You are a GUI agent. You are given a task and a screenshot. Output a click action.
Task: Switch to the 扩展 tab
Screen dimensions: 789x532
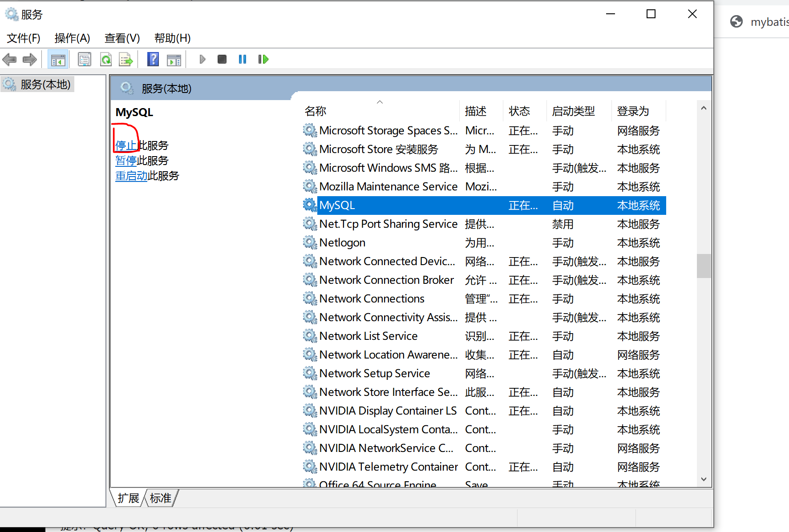coord(128,498)
